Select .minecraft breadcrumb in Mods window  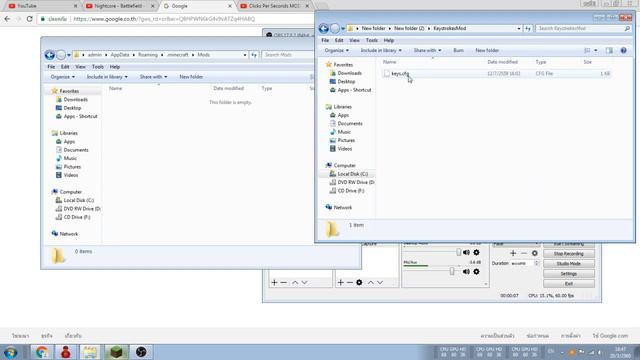coord(178,55)
